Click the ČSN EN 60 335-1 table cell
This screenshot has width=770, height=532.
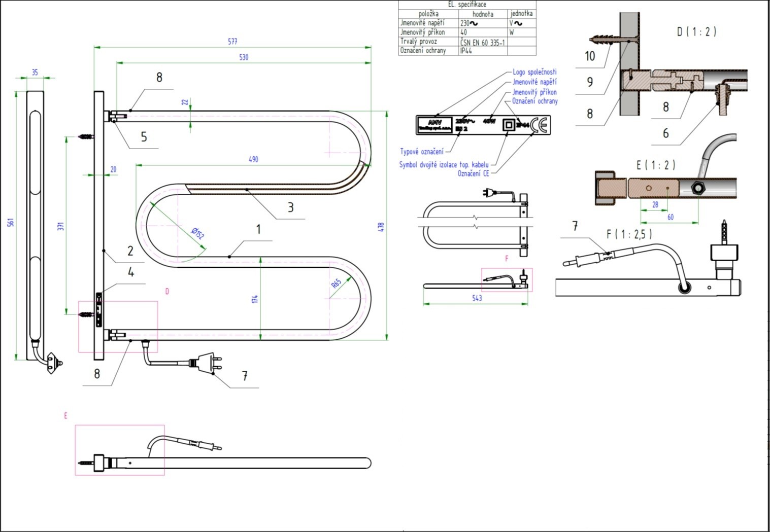point(482,42)
